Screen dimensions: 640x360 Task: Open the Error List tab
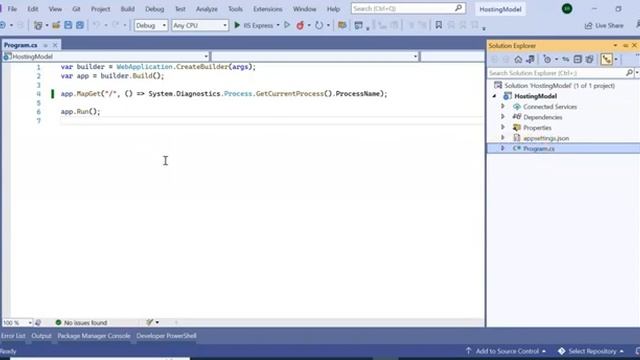[13, 336]
